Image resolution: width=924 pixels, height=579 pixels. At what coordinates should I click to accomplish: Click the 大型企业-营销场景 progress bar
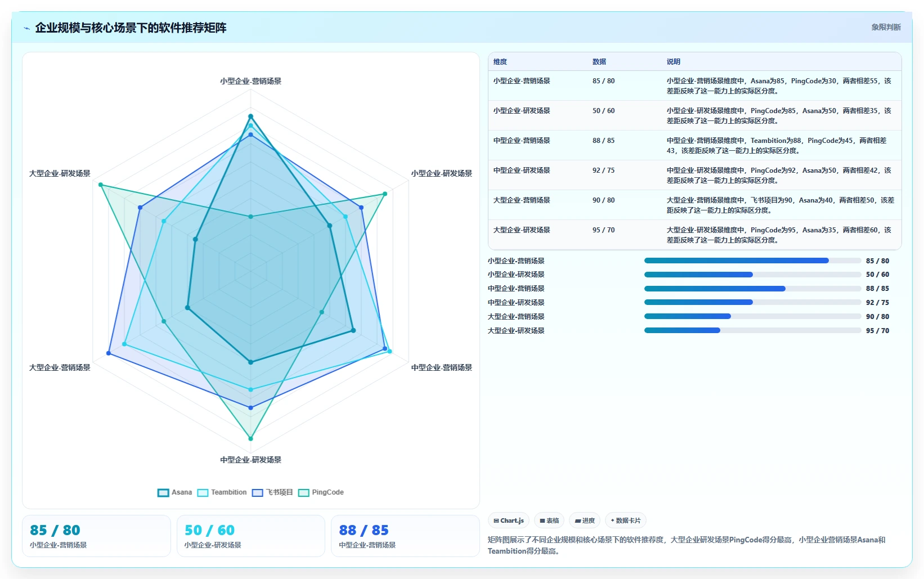pos(752,316)
